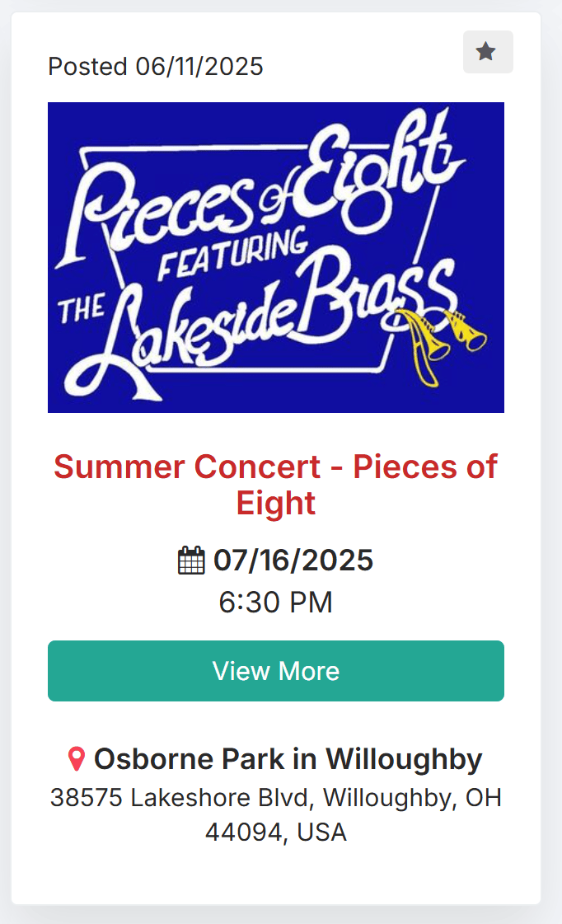
Task: Click the 6:30 PM event time
Action: click(276, 603)
